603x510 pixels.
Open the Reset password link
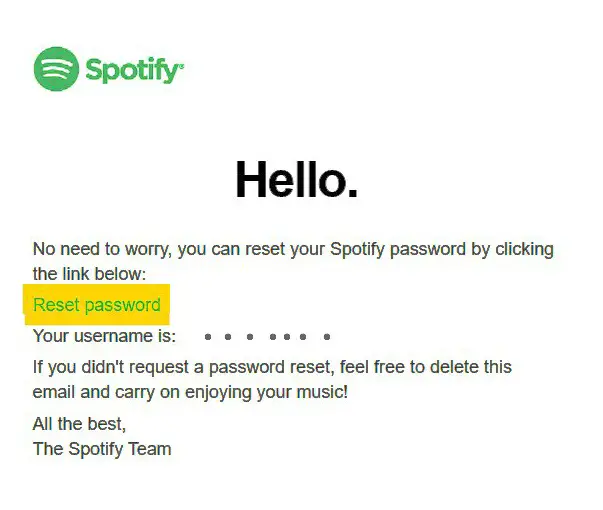97,305
